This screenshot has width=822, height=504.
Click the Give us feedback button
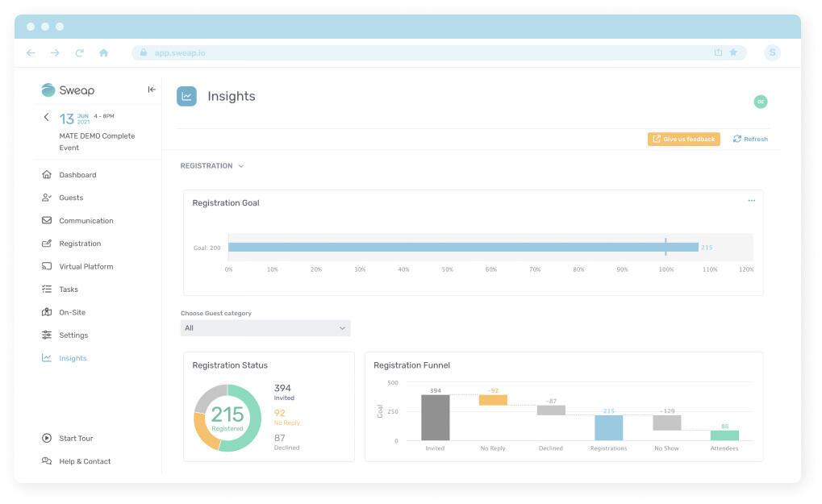[x=683, y=139]
